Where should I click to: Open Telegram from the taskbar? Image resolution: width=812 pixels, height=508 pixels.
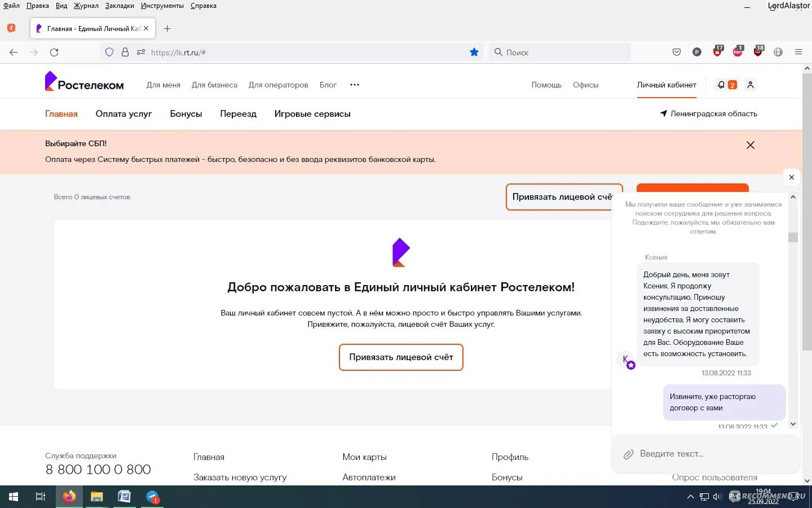coord(152,497)
